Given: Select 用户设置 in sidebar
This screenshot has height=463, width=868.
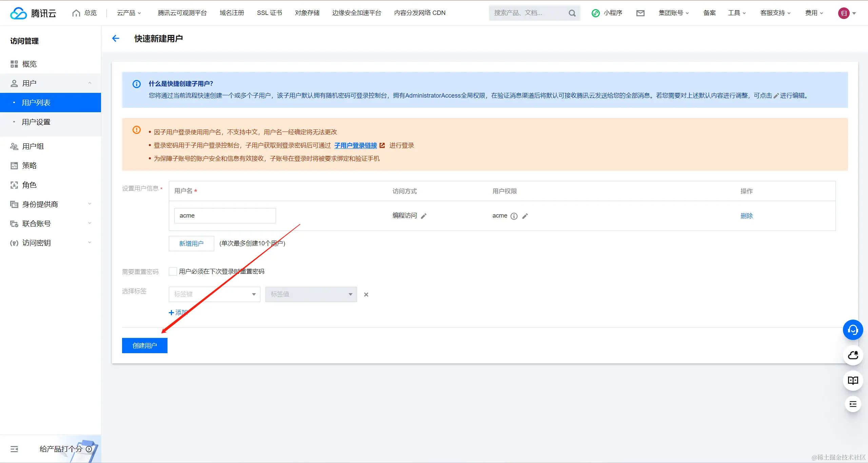Looking at the screenshot, I should tap(36, 122).
